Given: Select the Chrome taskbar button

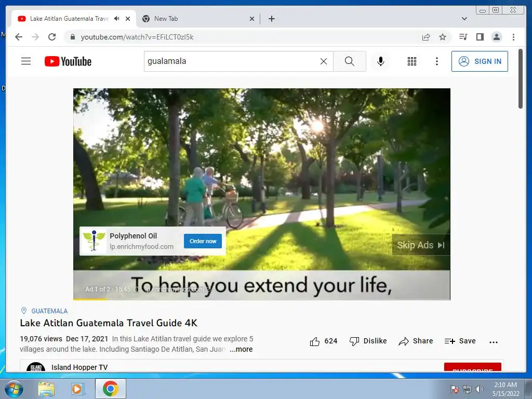Looking at the screenshot, I should 111,389.
